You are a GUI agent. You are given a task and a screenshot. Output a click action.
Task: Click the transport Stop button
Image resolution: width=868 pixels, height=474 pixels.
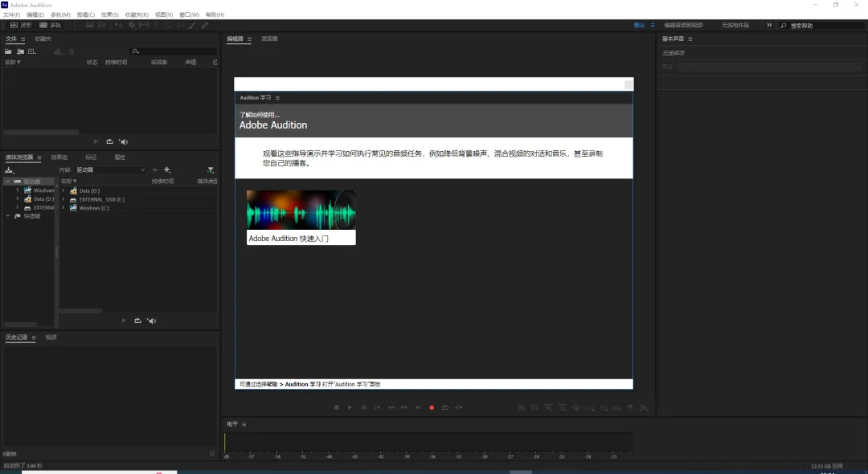[337, 407]
